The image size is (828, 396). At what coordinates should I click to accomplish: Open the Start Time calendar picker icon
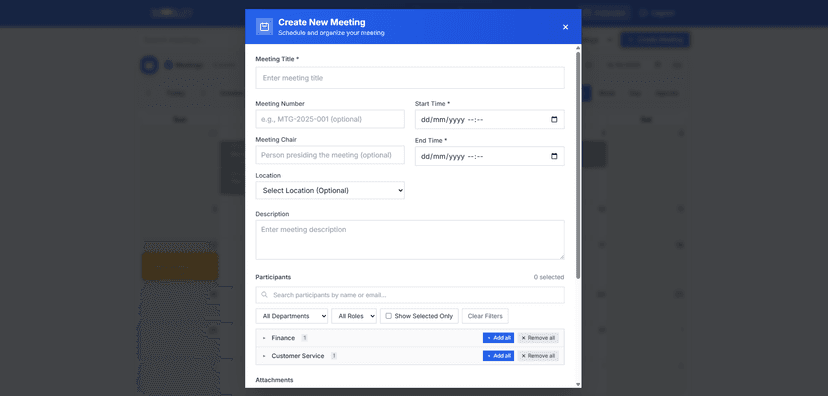554,119
